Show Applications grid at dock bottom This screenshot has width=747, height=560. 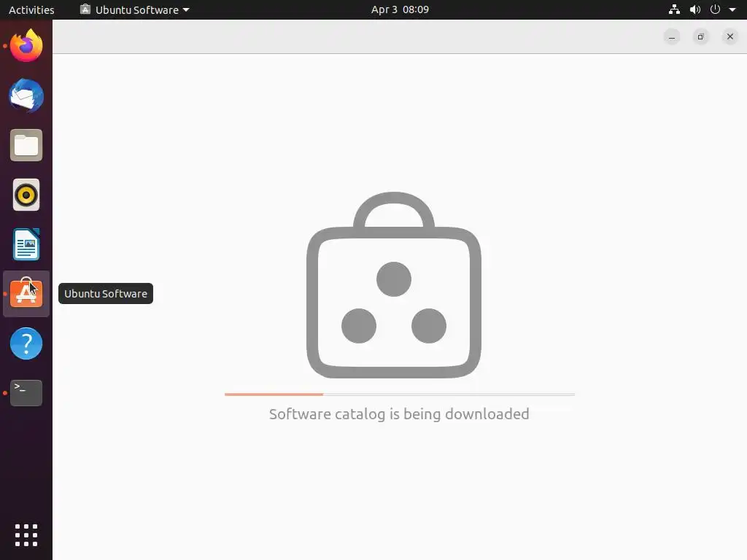click(x=26, y=535)
